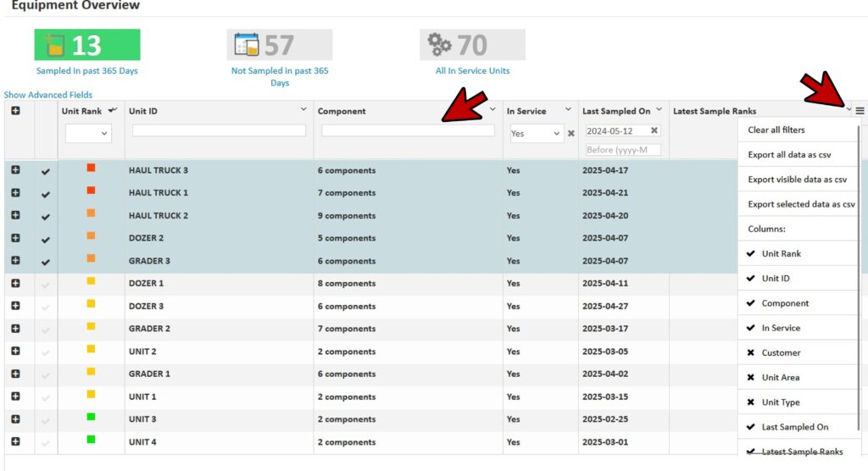Toggle the Customer column visibility

781,352
